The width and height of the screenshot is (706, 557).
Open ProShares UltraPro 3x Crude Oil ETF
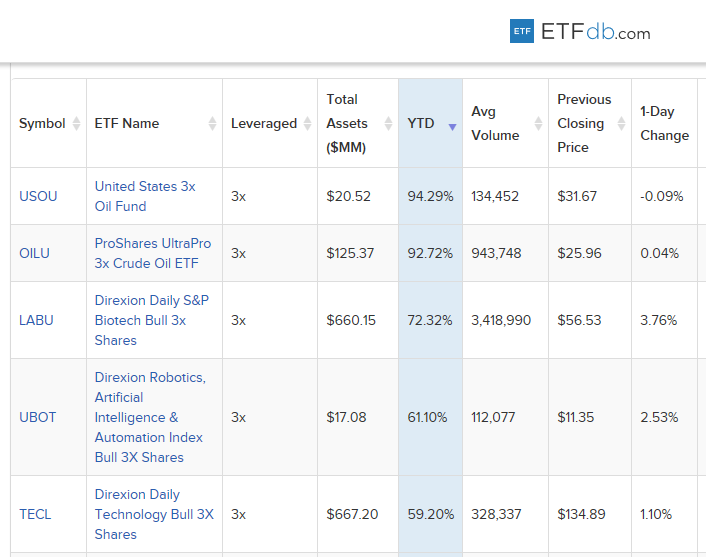[147, 253]
